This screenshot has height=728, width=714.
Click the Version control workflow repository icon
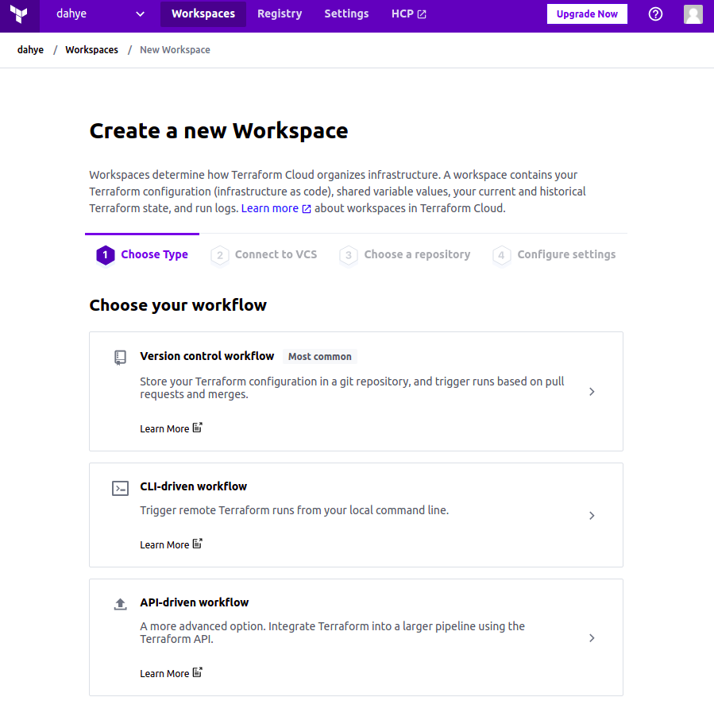tap(120, 358)
